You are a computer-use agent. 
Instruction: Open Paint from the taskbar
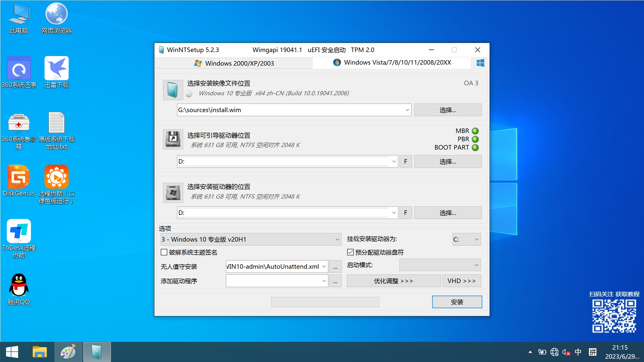pos(68,352)
